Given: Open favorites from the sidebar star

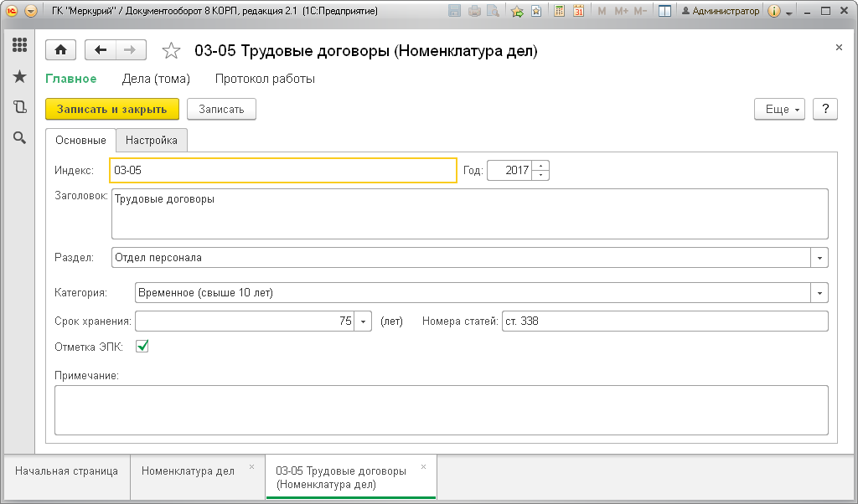Looking at the screenshot, I should point(20,76).
